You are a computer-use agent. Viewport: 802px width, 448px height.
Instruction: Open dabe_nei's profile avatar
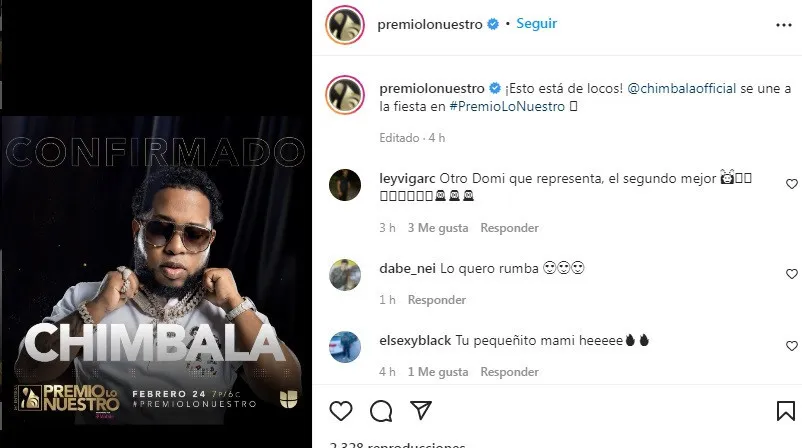345,275
